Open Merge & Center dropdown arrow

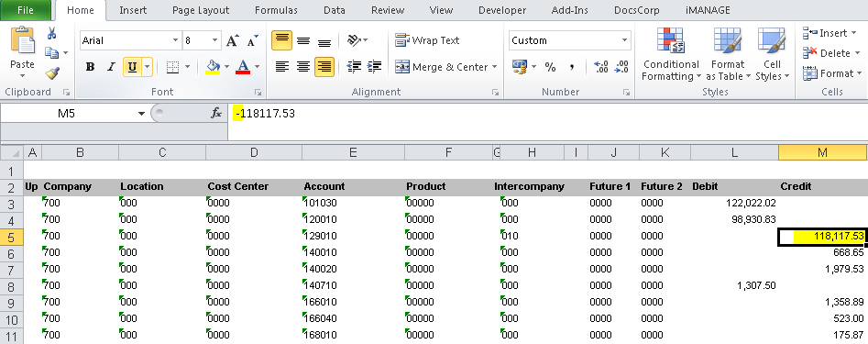494,67
